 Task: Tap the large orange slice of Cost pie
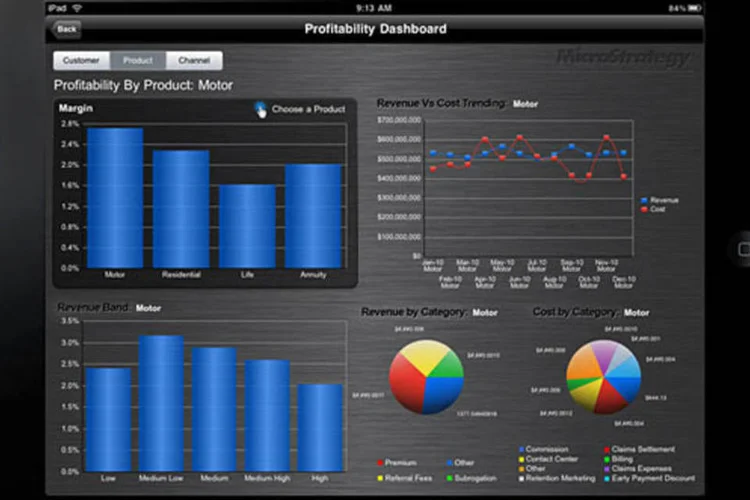pos(584,361)
